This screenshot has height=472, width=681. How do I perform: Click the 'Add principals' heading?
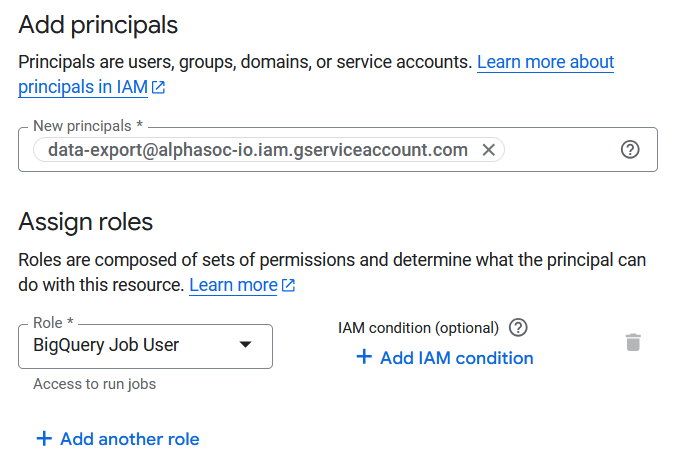click(98, 25)
